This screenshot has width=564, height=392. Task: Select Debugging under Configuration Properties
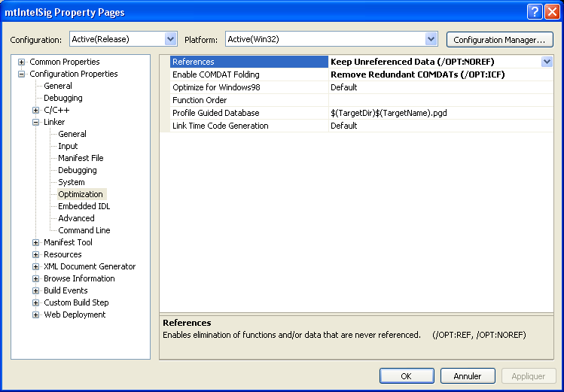63,98
